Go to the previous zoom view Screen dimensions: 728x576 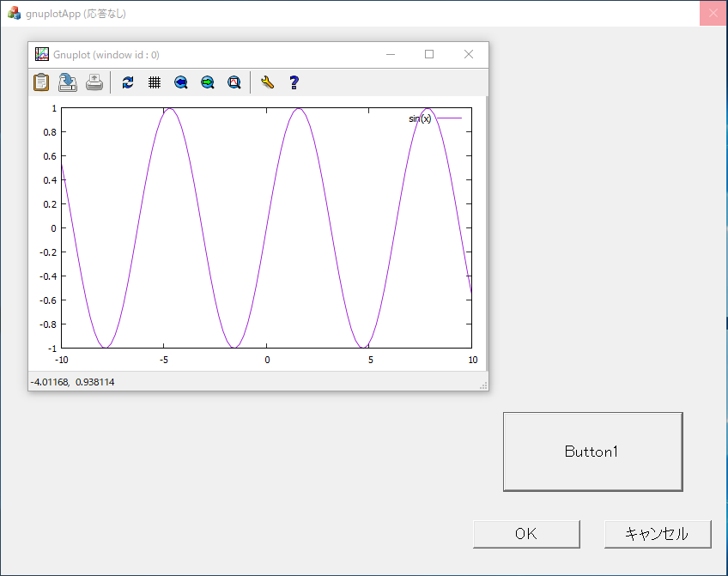point(181,82)
